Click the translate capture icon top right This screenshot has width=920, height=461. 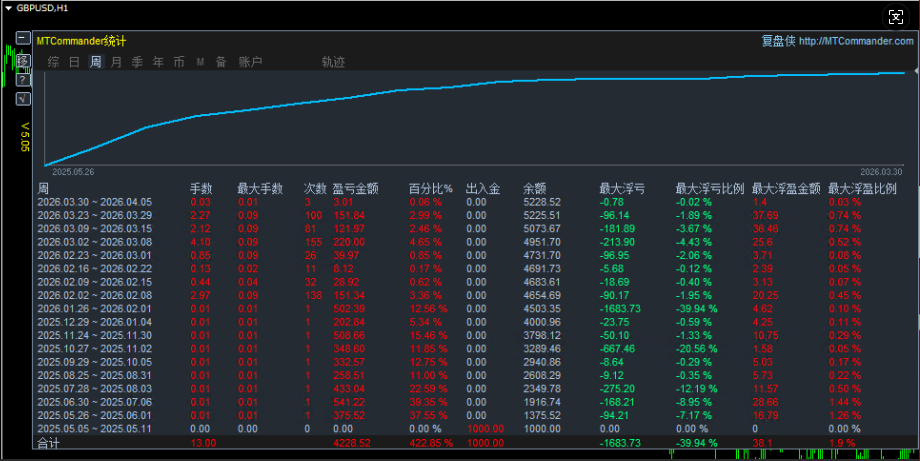(x=897, y=16)
